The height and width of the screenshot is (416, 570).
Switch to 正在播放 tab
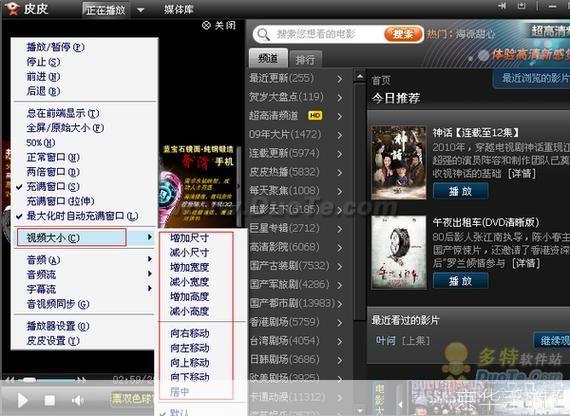[106, 10]
